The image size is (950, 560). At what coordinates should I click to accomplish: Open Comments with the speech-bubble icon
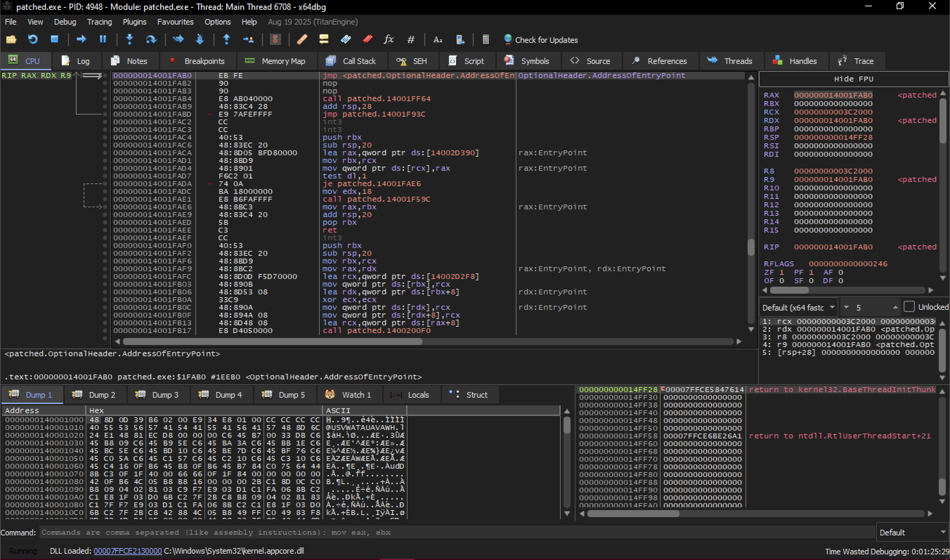point(324,39)
